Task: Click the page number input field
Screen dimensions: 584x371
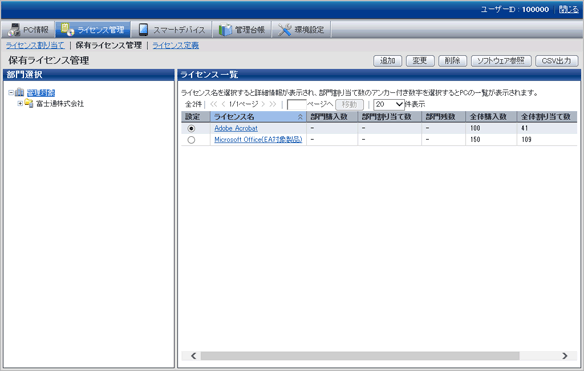Action: (296, 105)
